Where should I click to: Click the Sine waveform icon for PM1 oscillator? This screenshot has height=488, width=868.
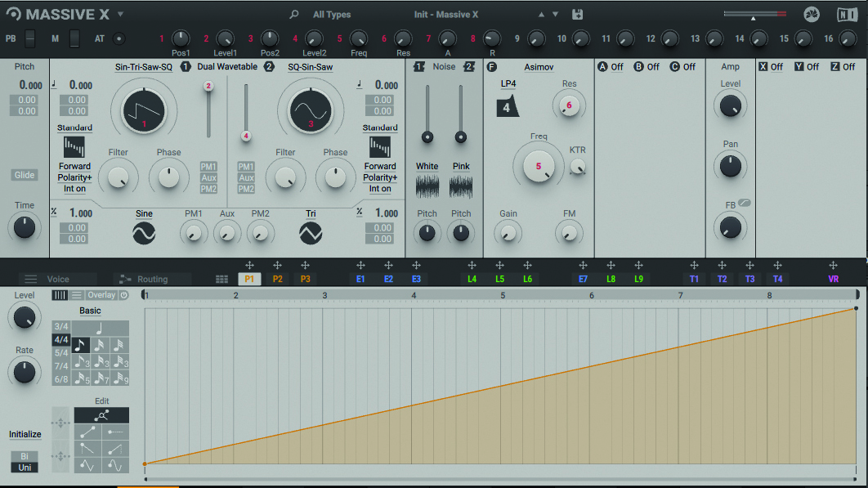(x=144, y=235)
